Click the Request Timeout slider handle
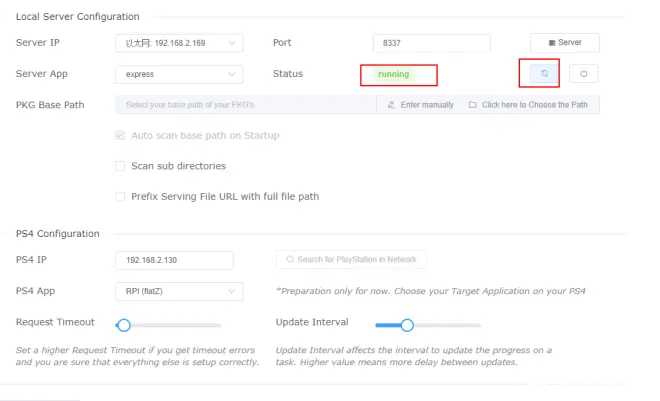Viewport: 660px width, 401px height. coord(124,325)
